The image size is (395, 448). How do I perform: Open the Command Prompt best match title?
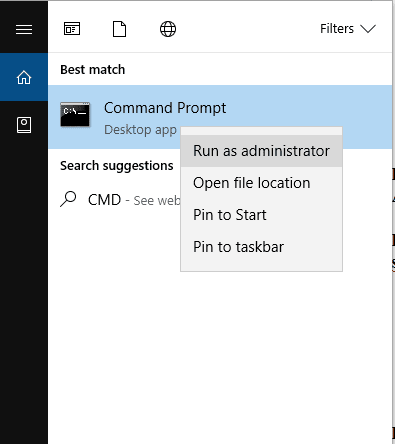(165, 108)
